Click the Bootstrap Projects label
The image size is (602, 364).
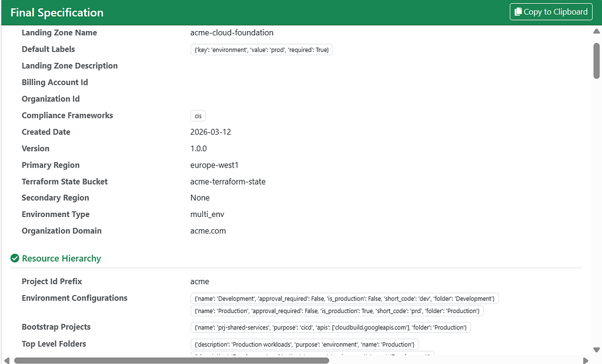coord(56,327)
